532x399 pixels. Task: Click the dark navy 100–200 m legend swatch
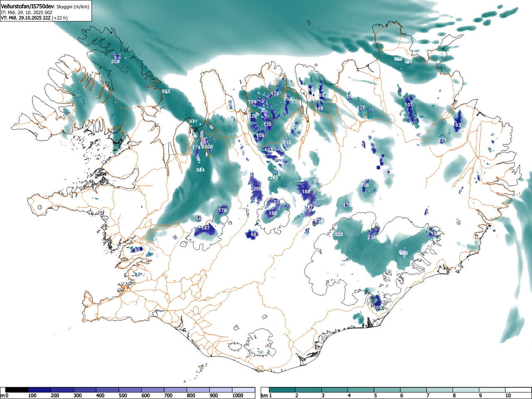point(39,390)
